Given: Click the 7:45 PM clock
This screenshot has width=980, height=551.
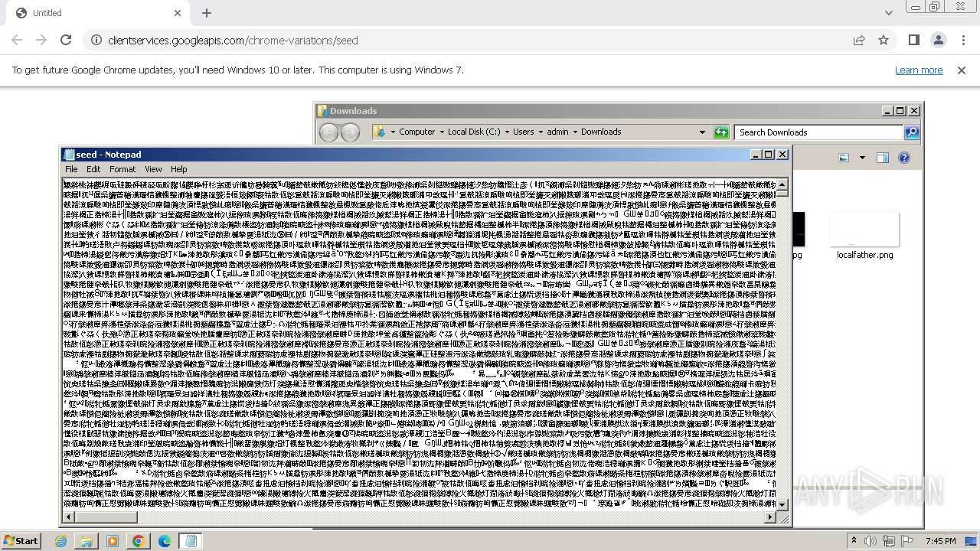Looking at the screenshot, I should click(x=941, y=541).
